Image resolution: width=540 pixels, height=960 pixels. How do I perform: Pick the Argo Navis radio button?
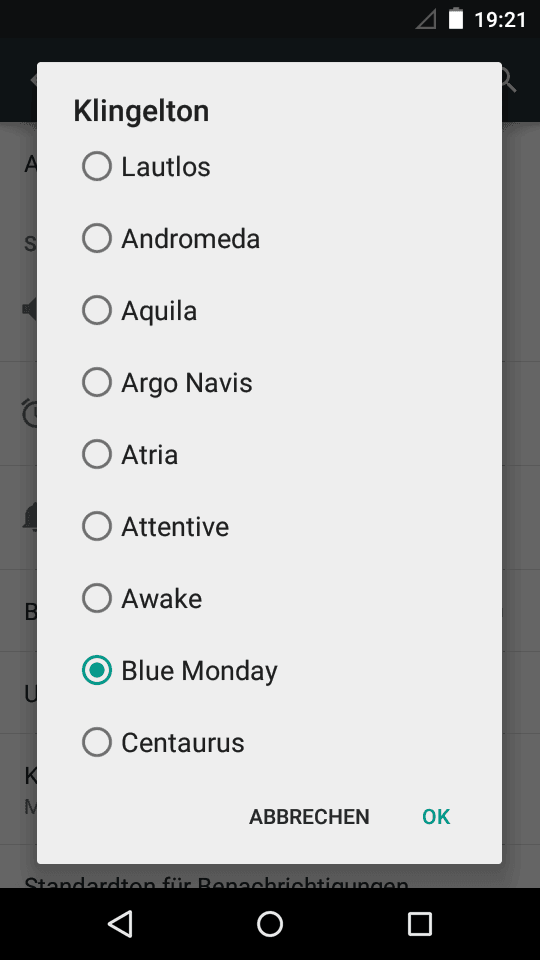[x=97, y=382]
